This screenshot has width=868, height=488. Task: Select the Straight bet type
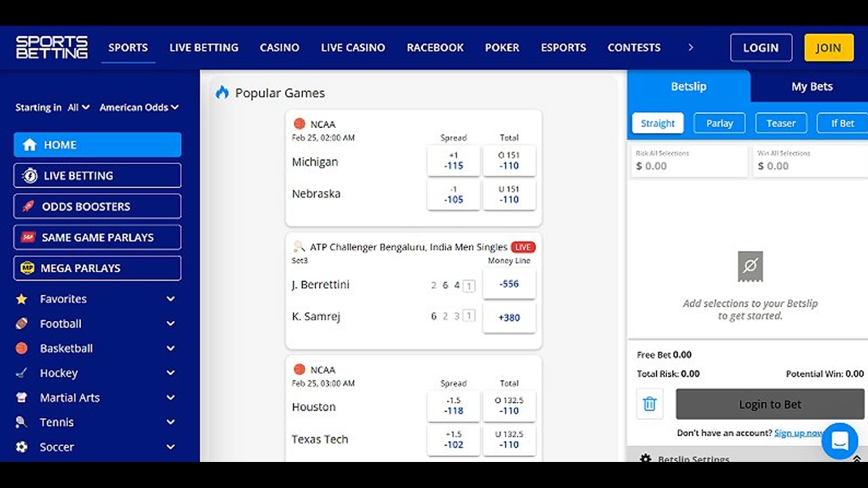(658, 124)
